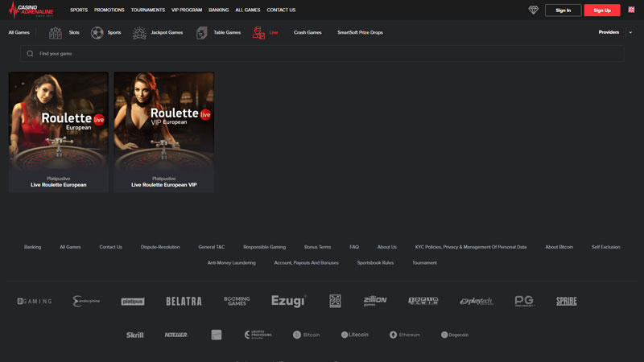Click the red Sign Up button
The height and width of the screenshot is (362, 644).
point(602,10)
